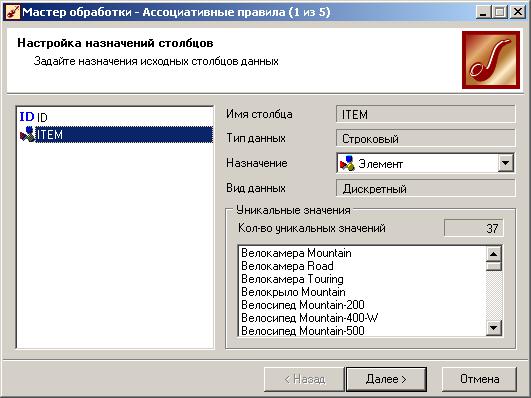Click the Отмена button
The image size is (531, 398).
[x=479, y=379]
